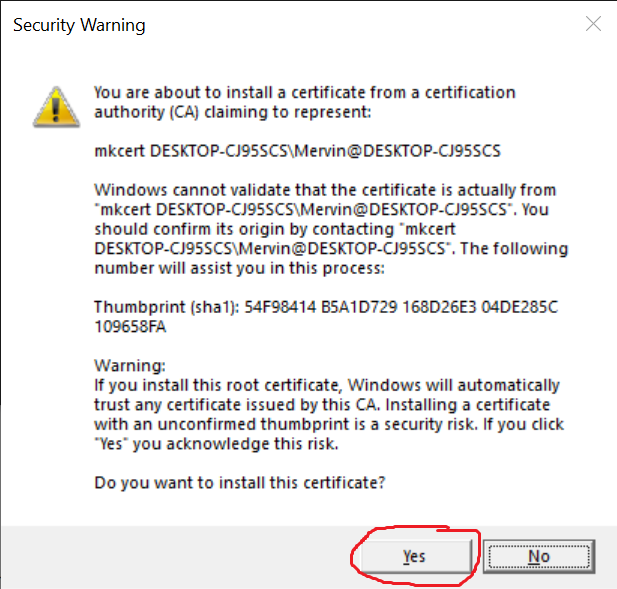The image size is (617, 589).
Task: Click the Thumbprint (sha1) label
Action: tap(166, 307)
